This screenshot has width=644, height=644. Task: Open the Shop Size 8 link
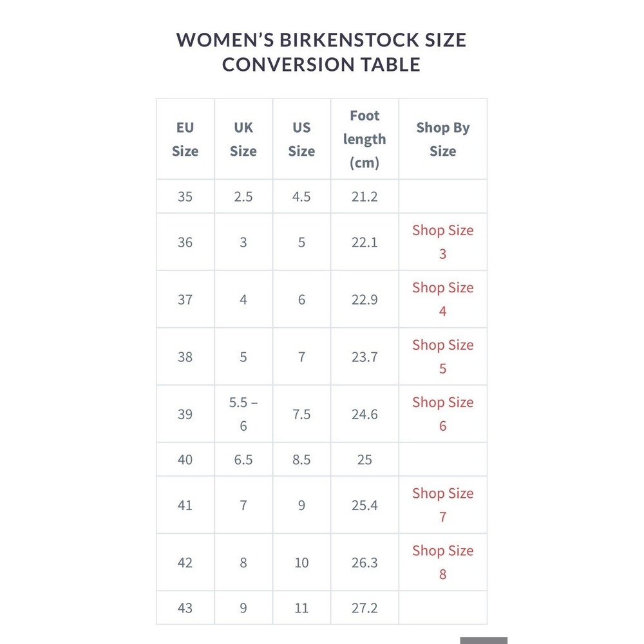click(443, 562)
